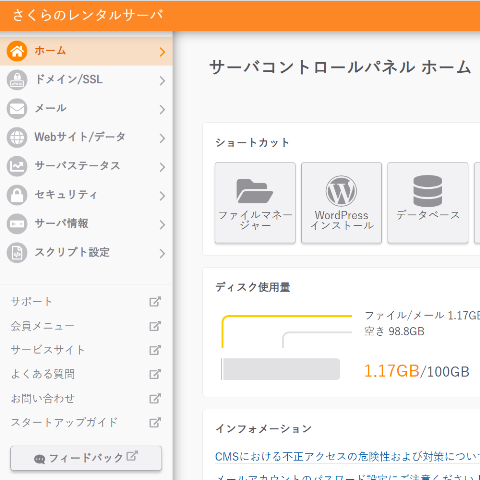Open the WordPress インストール shortcut label

(x=341, y=220)
